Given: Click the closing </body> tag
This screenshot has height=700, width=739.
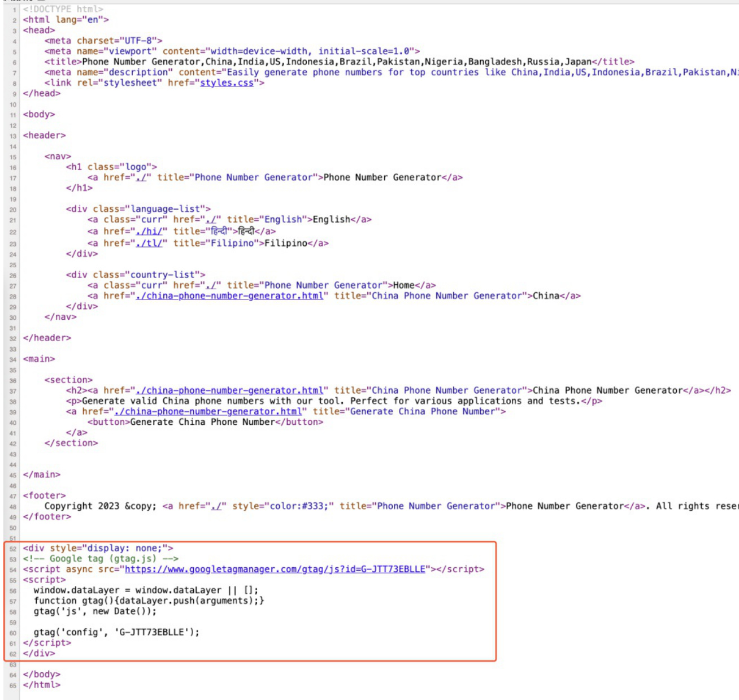Looking at the screenshot, I should tap(42, 674).
